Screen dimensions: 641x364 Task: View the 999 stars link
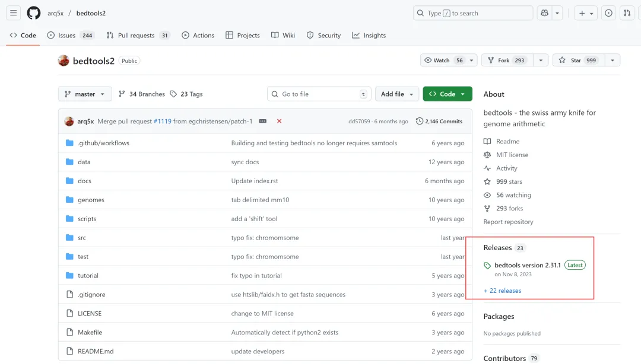[503, 181]
